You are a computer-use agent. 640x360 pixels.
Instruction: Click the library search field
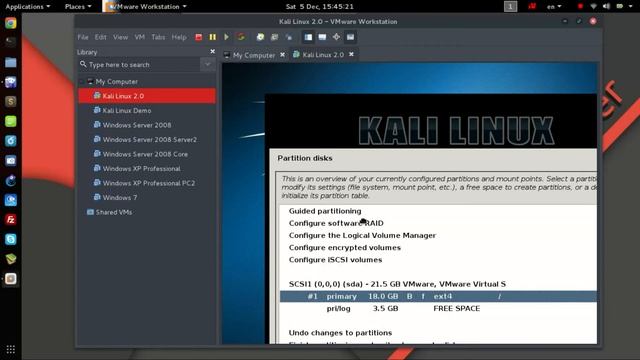tap(139, 64)
